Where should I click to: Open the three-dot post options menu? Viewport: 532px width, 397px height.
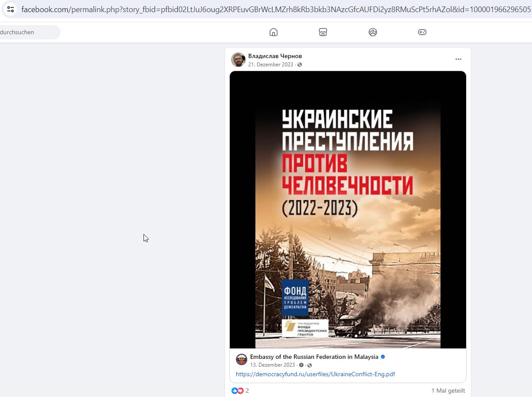458,59
